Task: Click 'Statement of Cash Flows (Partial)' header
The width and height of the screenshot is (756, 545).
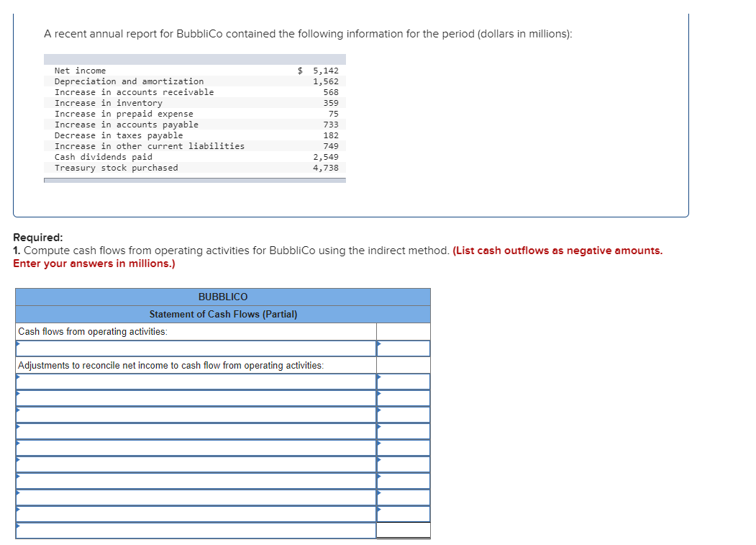Action: click(223, 314)
